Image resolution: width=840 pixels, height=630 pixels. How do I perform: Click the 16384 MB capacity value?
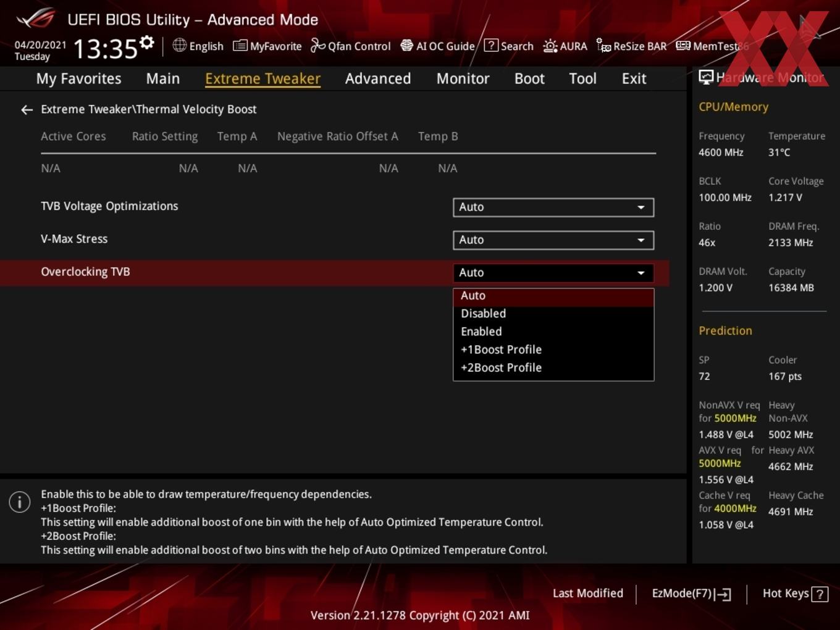pyautogui.click(x=791, y=288)
